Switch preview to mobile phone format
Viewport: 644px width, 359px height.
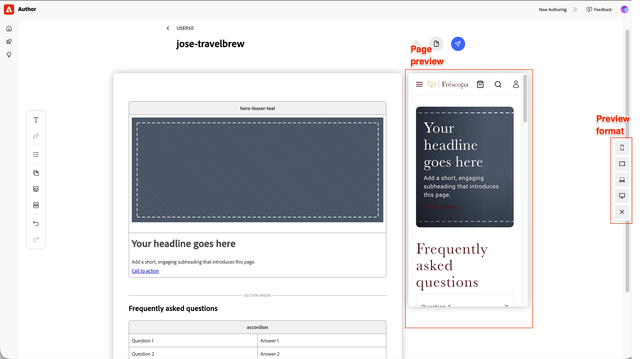coord(622,148)
